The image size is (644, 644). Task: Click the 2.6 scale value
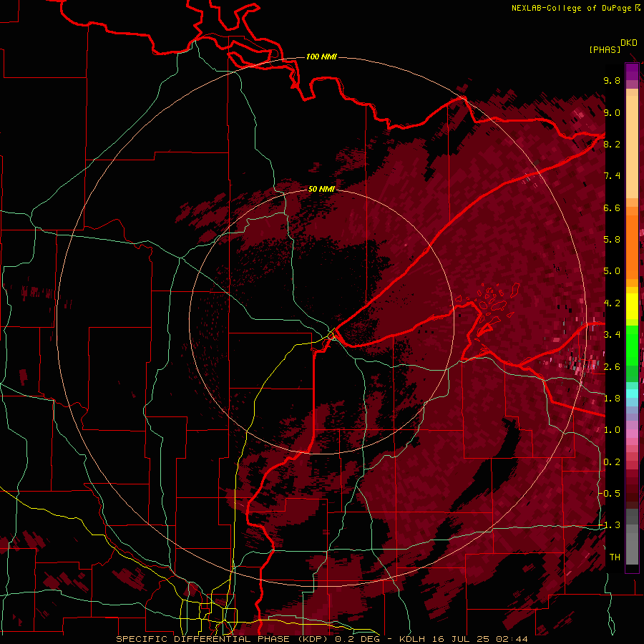tap(612, 367)
